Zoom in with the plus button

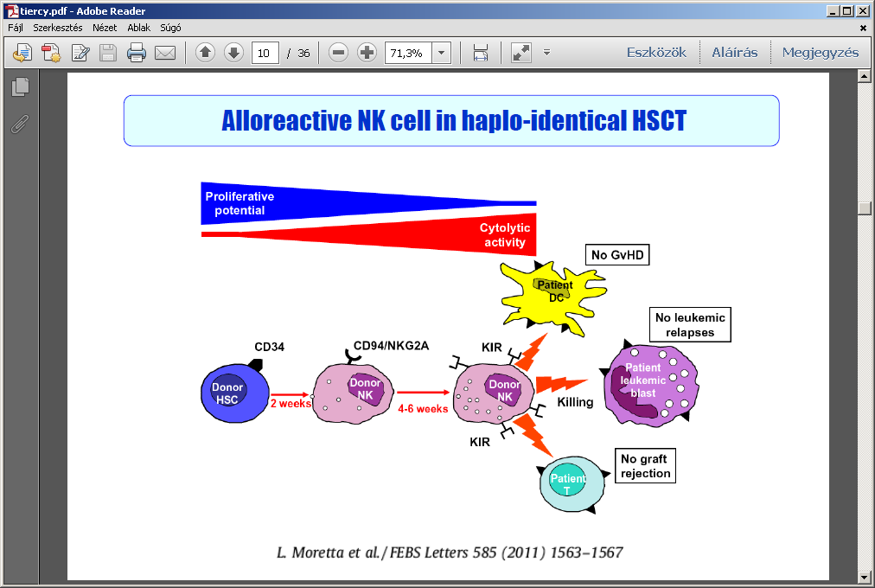(367, 53)
